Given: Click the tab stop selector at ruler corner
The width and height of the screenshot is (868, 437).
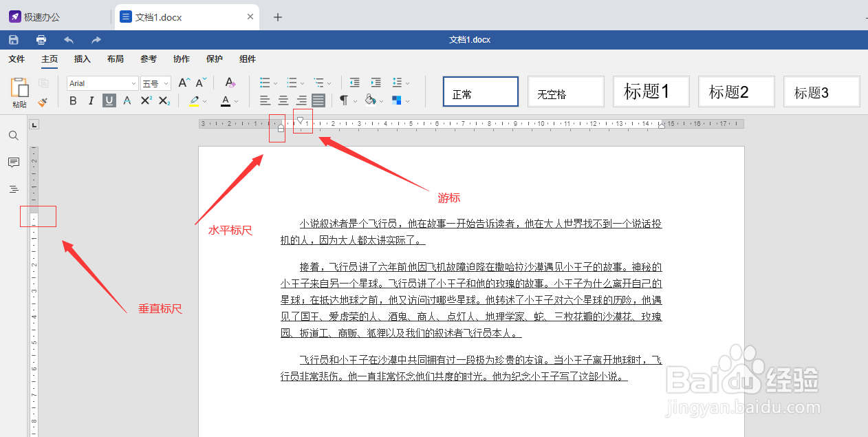Looking at the screenshot, I should pos(34,125).
